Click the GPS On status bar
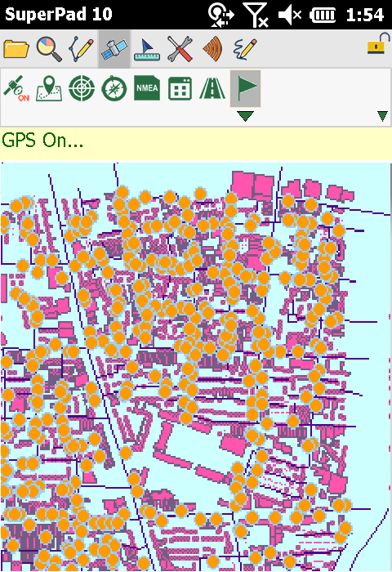Image resolution: width=392 pixels, height=572 pixels. (x=196, y=144)
